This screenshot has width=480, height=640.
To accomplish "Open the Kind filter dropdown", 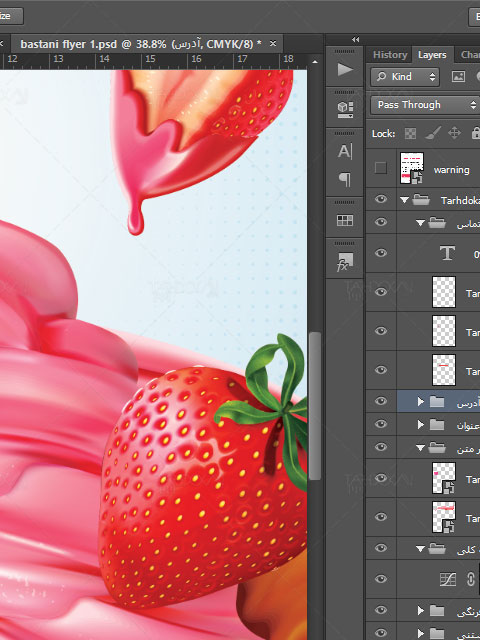I will (405, 77).
